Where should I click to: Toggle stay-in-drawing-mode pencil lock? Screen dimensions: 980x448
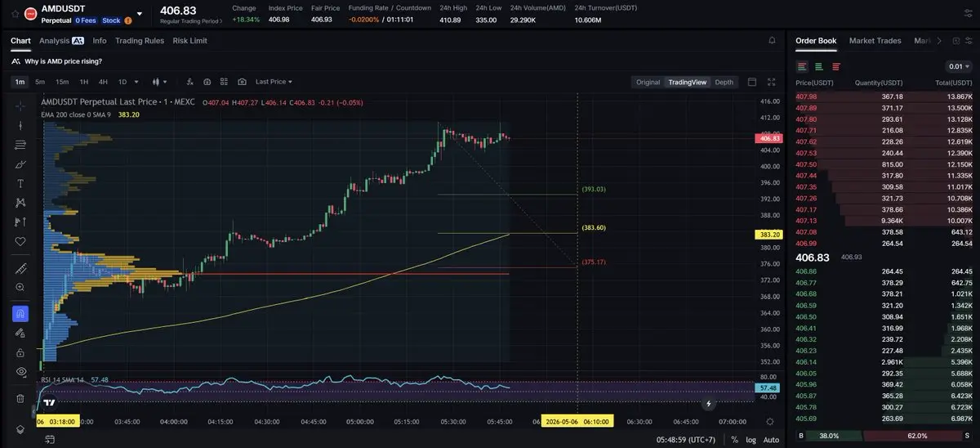coord(20,333)
